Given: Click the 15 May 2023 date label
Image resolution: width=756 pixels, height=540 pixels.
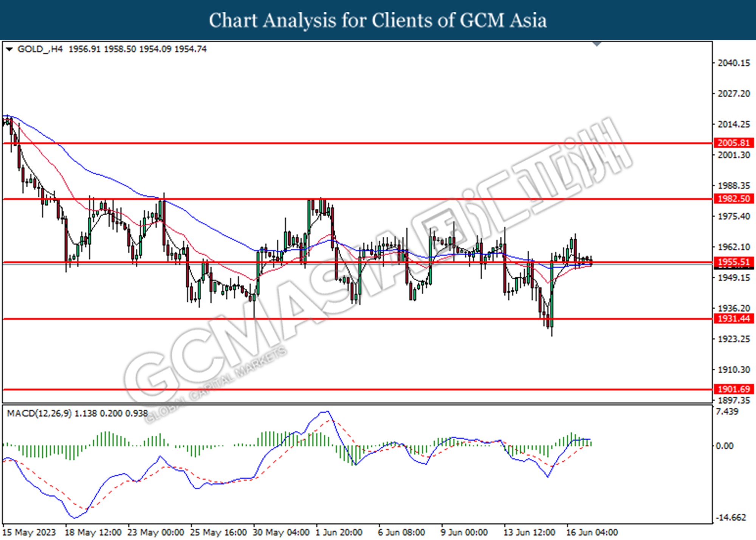Looking at the screenshot, I should pyautogui.click(x=29, y=532).
